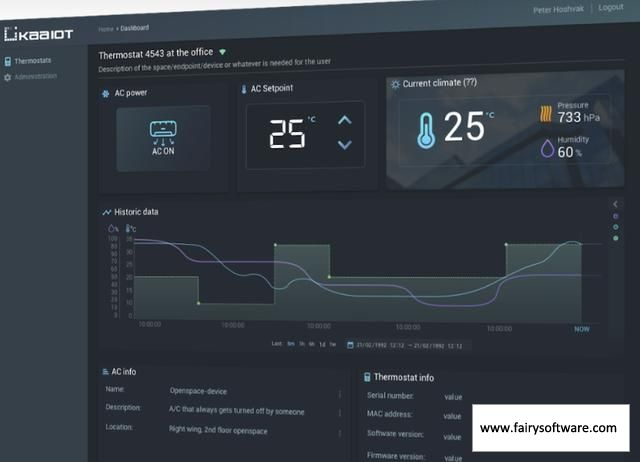Image resolution: width=640 pixels, height=462 pixels.
Task: Click the current temperature 25 reading
Action: point(464,127)
